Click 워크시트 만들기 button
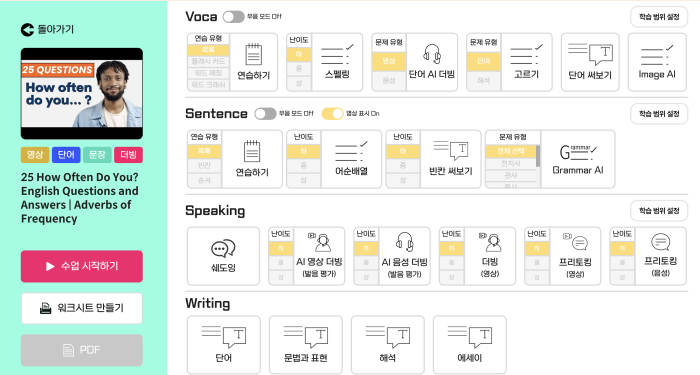Image resolution: width=700 pixels, height=375 pixels. [x=82, y=308]
